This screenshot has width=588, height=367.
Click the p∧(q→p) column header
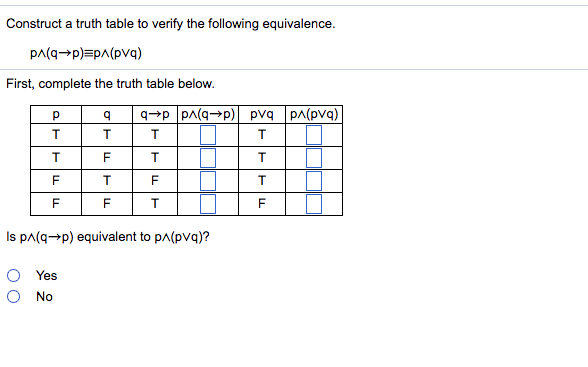(x=208, y=114)
